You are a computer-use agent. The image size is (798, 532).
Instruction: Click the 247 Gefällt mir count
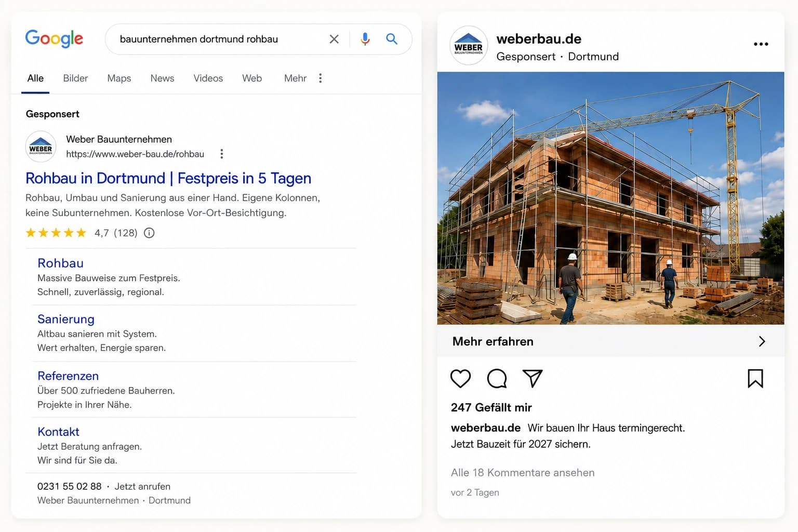[491, 407]
